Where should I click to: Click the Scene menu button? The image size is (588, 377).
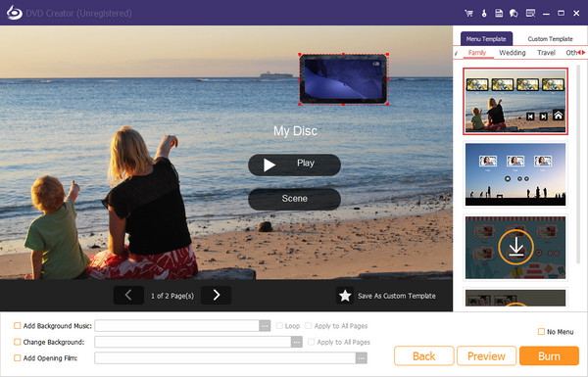pyautogui.click(x=294, y=199)
